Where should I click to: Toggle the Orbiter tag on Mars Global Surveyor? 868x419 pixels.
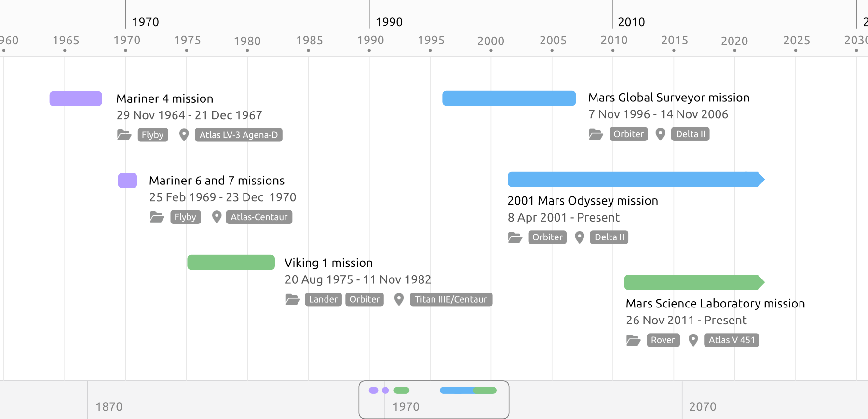tap(628, 134)
